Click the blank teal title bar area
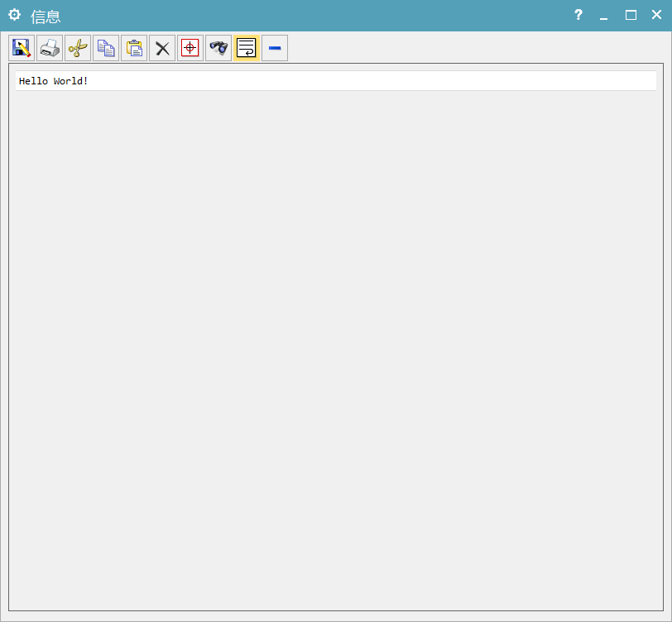Image resolution: width=672 pixels, height=622 pixels. [x=314, y=15]
